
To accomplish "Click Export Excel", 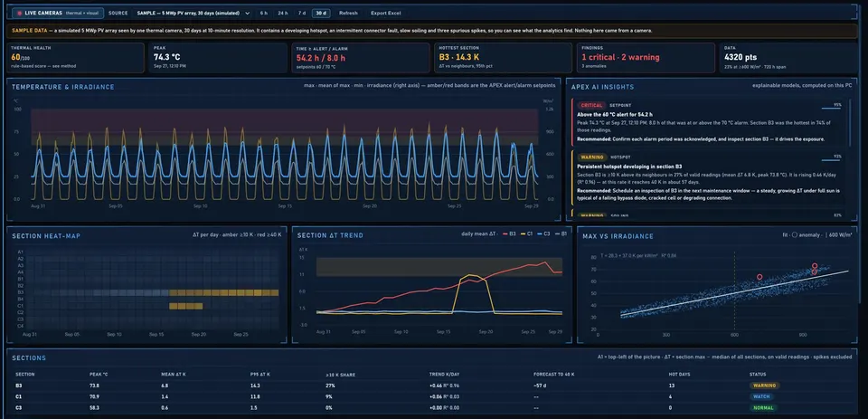I will [x=385, y=13].
